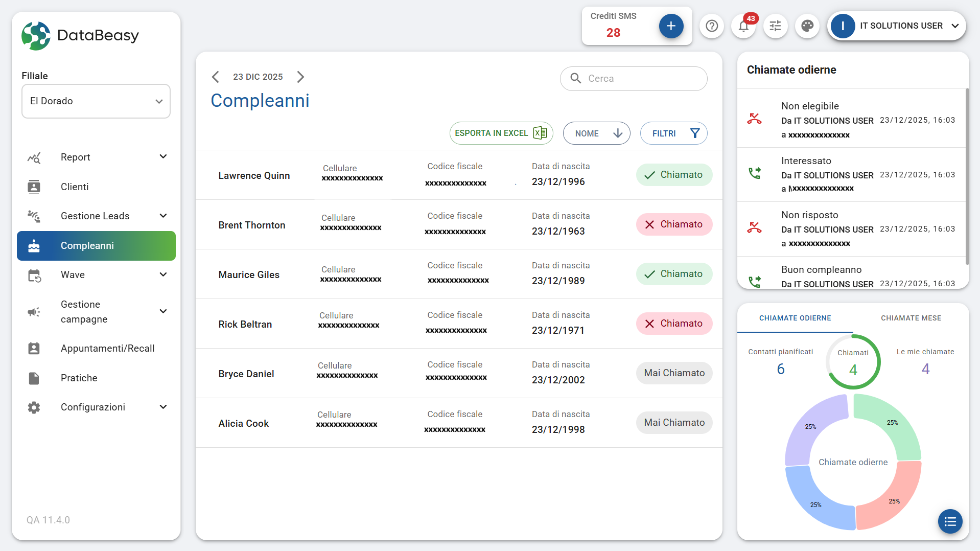The width and height of the screenshot is (980, 551).
Task: Go to previous day arrow
Action: point(216,77)
